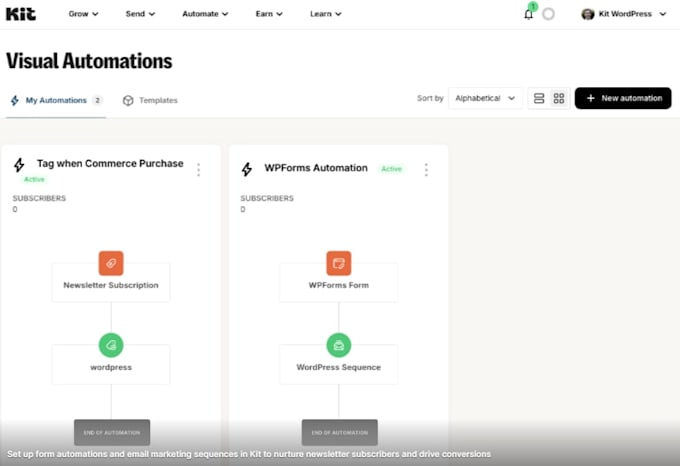Image resolution: width=680 pixels, height=466 pixels.
Task: Click SUBSCRIBERS label on WPForms Automation card
Action: 267,199
